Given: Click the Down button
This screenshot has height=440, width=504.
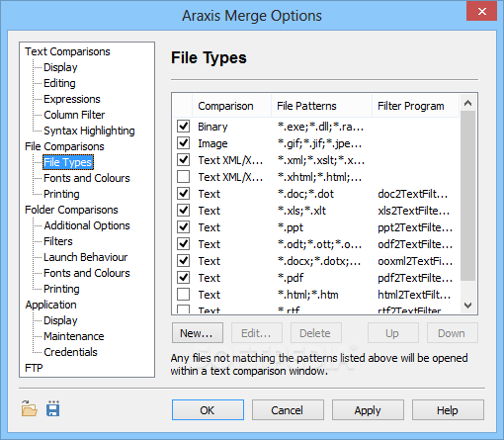Looking at the screenshot, I should (453, 333).
